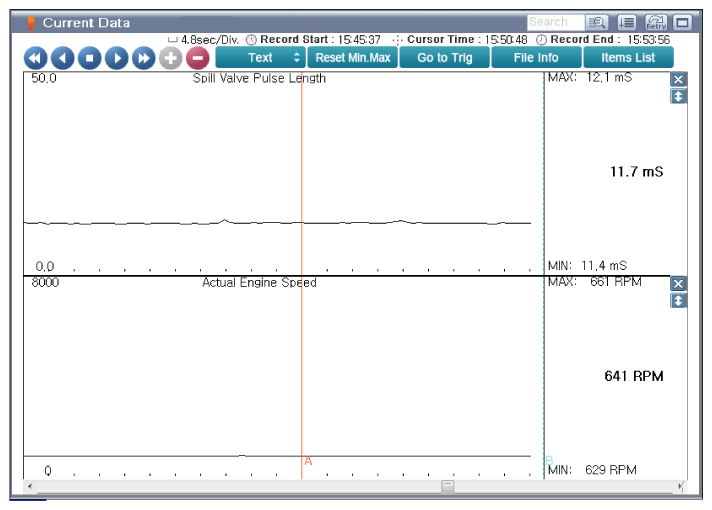Click Reset Min.Max button
712x510 pixels.
click(354, 58)
